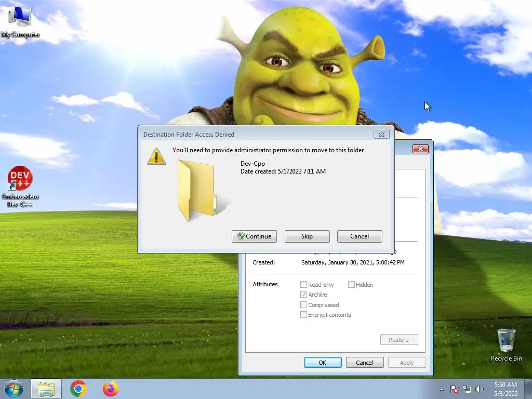Open the Recycle Bin icon
Image resolution: width=532 pixels, height=399 pixels.
pyautogui.click(x=506, y=345)
